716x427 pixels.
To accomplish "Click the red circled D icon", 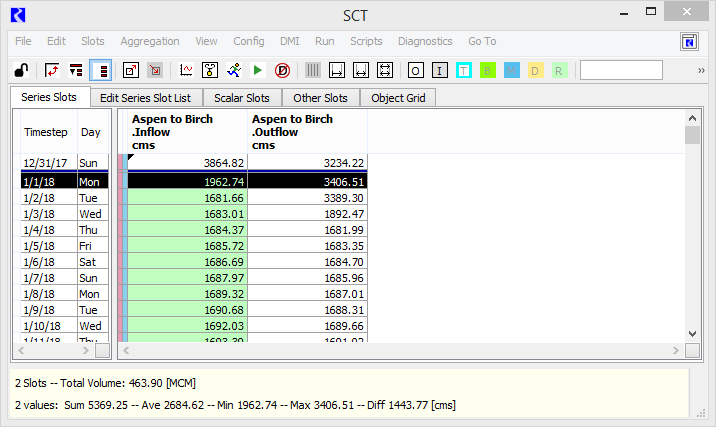I will [282, 70].
